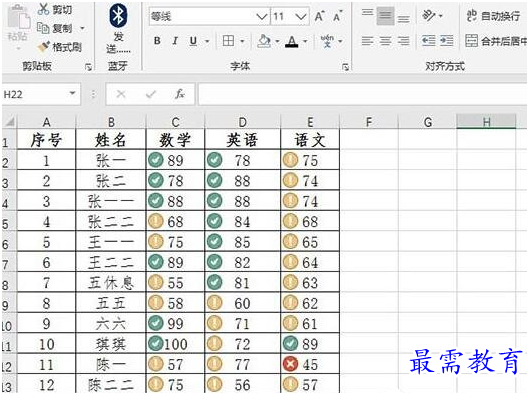Click the insert function fx icon
The height and width of the screenshot is (393, 531).
tap(180, 94)
